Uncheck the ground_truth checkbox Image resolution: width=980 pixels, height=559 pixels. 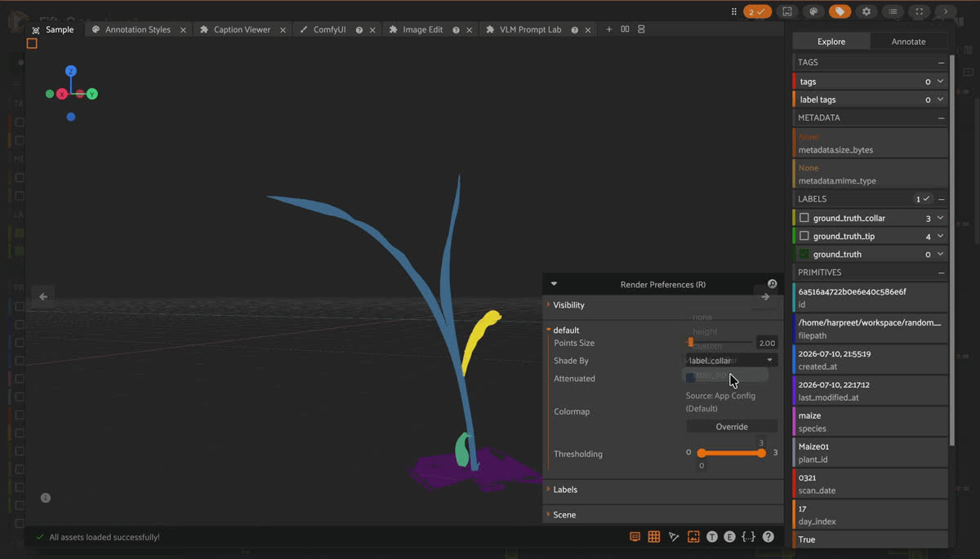coord(804,254)
